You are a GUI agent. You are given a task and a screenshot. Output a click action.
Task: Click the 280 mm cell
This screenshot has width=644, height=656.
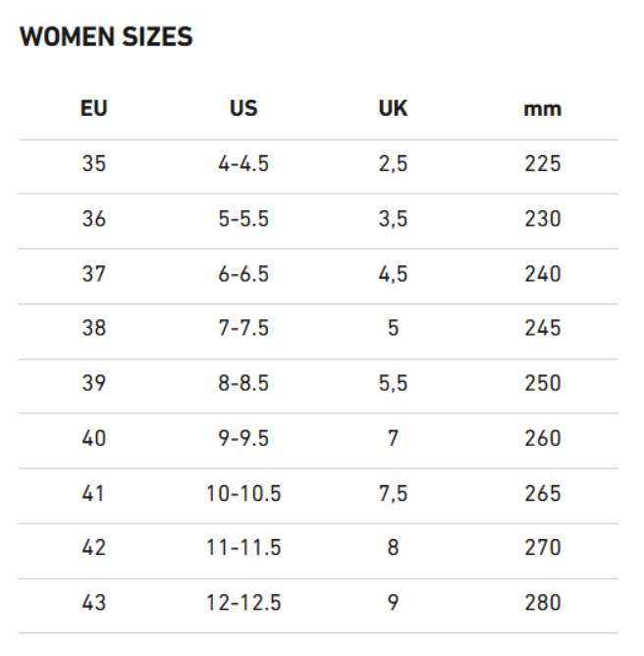[542, 602]
